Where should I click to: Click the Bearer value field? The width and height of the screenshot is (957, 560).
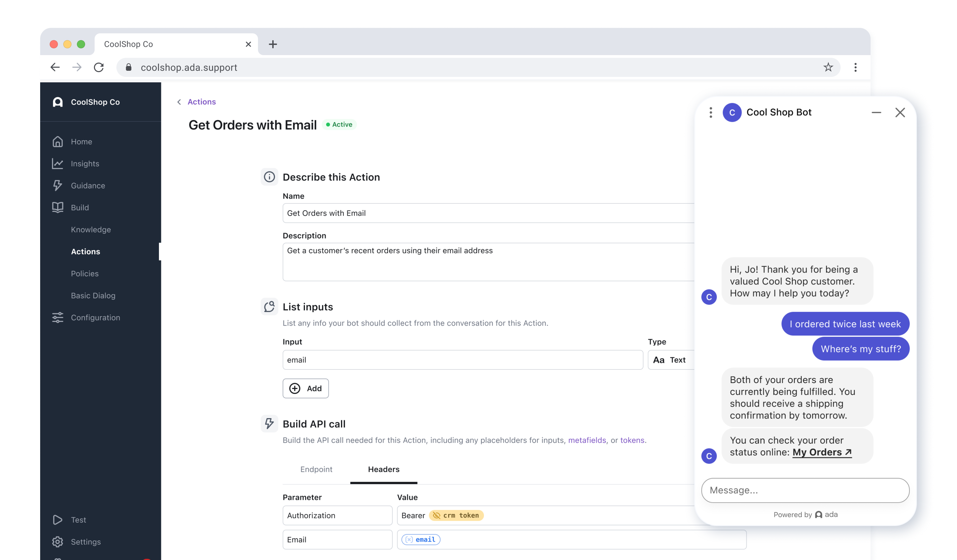tap(546, 515)
